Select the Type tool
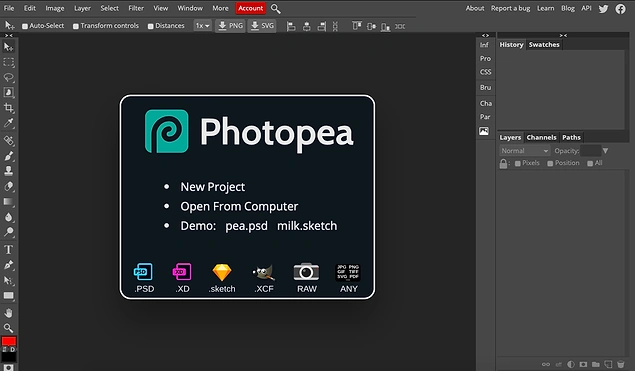The height and width of the screenshot is (371, 635). [x=9, y=249]
